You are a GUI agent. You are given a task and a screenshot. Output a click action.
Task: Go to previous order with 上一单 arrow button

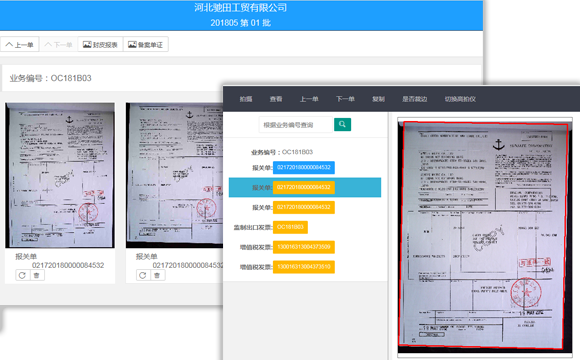pyautogui.click(x=20, y=44)
